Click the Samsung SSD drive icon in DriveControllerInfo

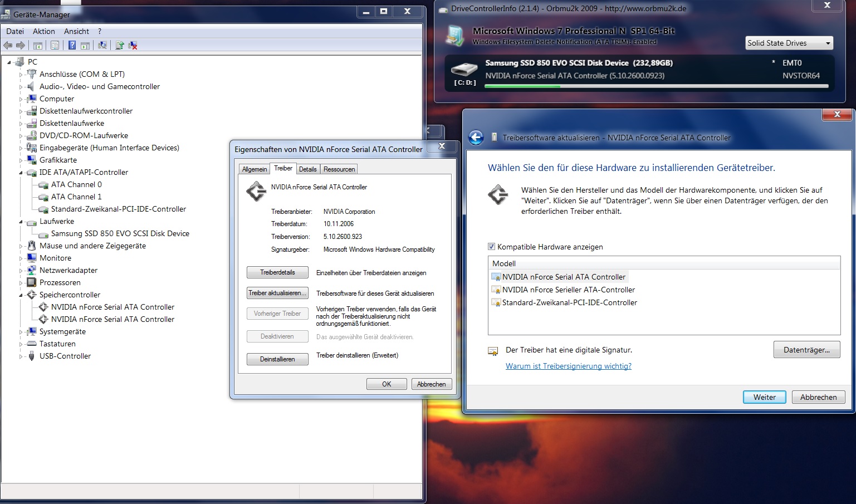[x=464, y=70]
